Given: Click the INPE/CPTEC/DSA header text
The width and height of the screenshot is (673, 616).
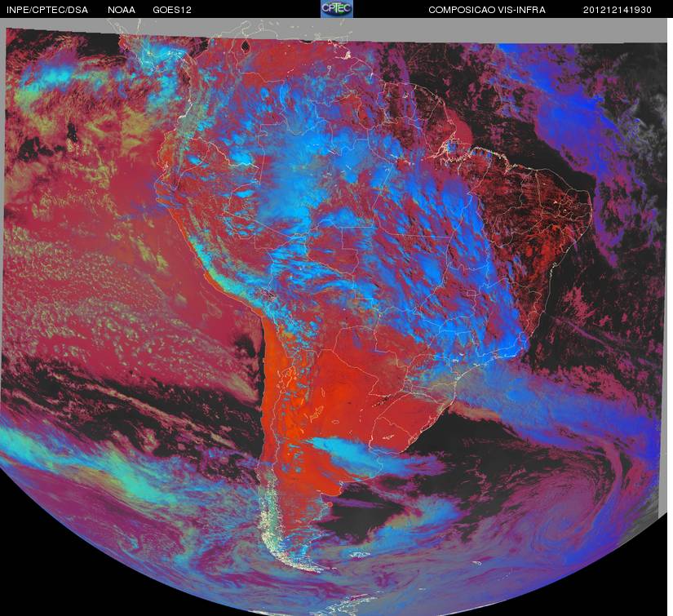Looking at the screenshot, I should point(47,10).
